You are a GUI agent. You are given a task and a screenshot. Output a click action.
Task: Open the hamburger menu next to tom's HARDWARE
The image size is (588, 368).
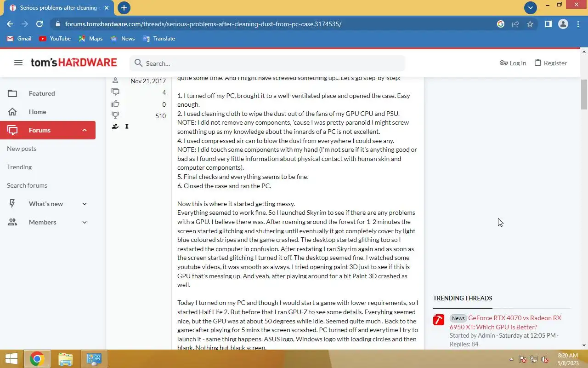[x=18, y=63]
